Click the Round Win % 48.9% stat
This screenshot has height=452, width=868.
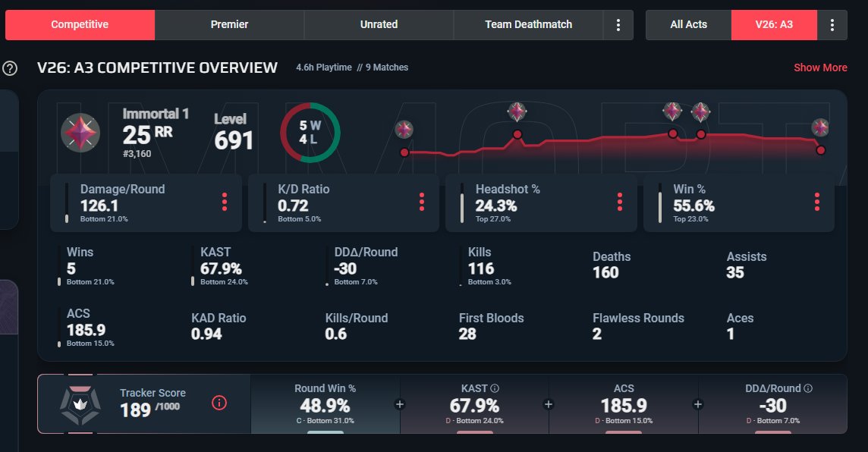coord(325,404)
